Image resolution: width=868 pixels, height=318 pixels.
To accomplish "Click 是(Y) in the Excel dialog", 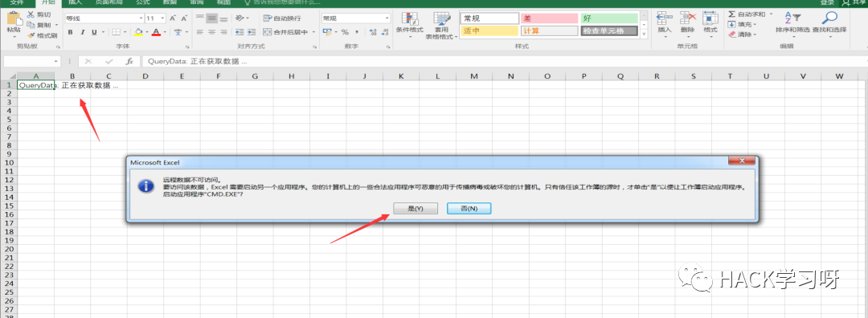I will point(416,209).
